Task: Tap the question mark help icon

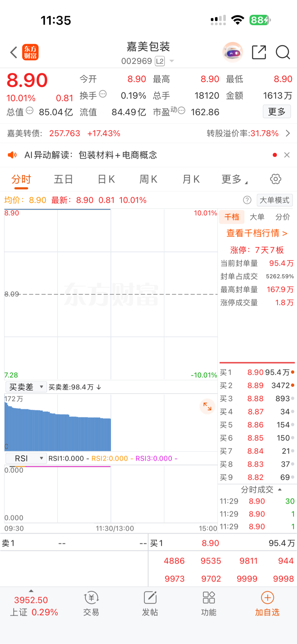Action: (x=247, y=200)
